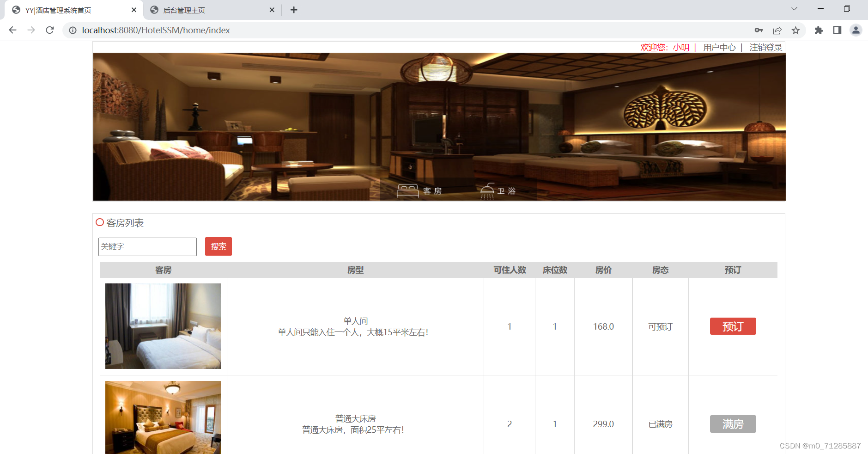
Task: Click the 用户中心 user center link
Action: point(719,47)
